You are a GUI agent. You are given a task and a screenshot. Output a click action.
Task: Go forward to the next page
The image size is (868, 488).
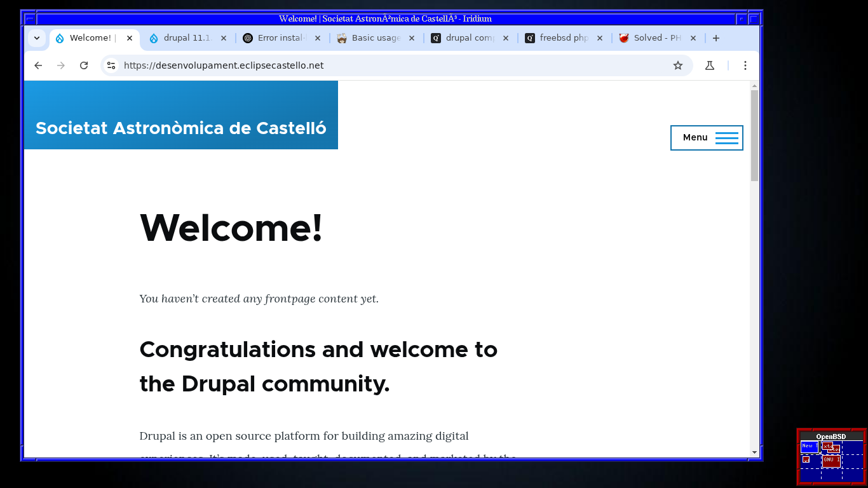point(61,65)
